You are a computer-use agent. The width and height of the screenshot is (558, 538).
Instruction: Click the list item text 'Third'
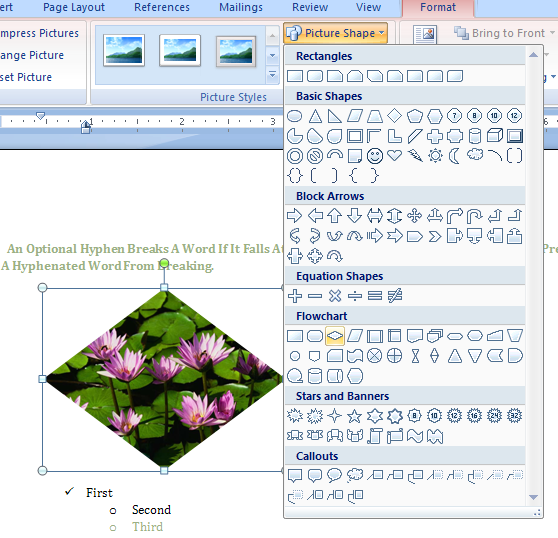[x=147, y=527]
